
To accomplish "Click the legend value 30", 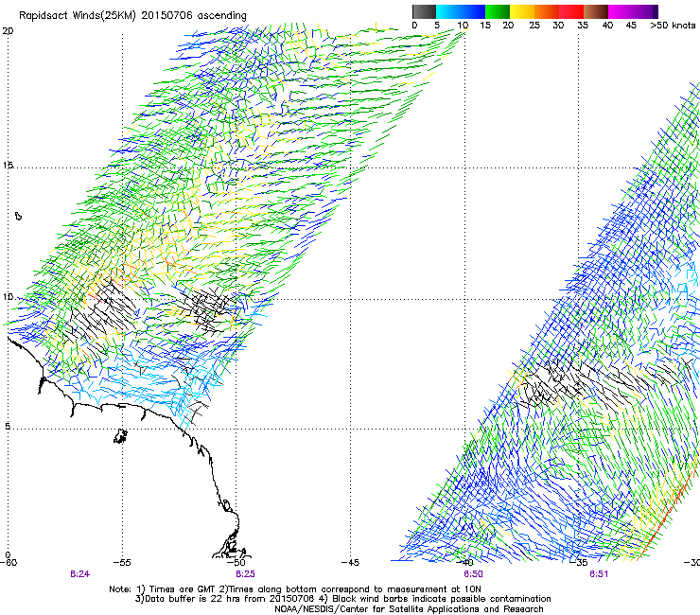I will (x=558, y=26).
